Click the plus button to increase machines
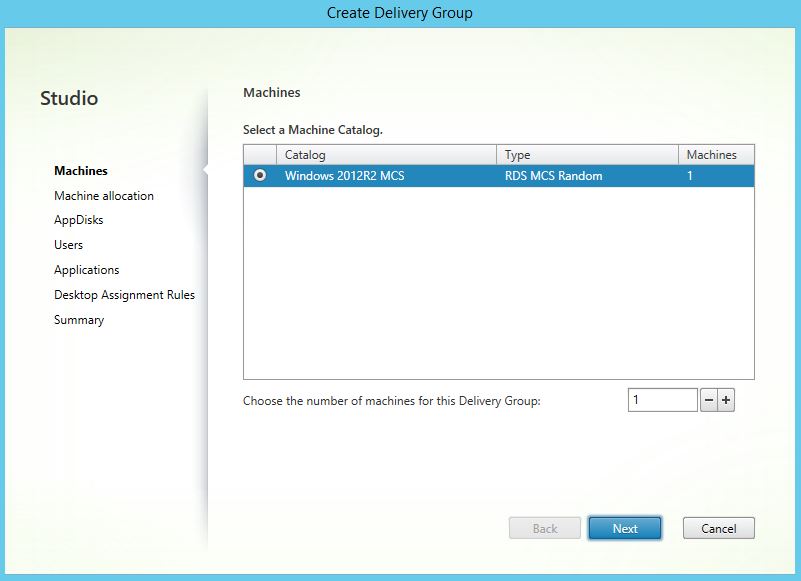 726,400
